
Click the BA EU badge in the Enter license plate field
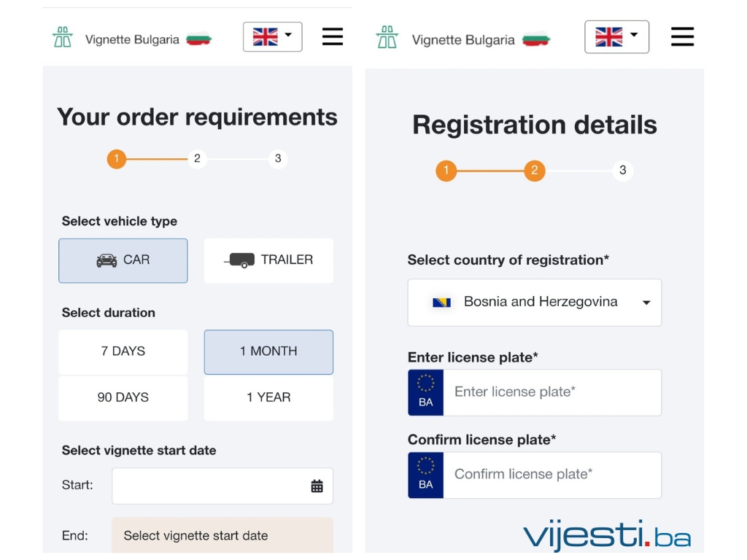click(425, 392)
